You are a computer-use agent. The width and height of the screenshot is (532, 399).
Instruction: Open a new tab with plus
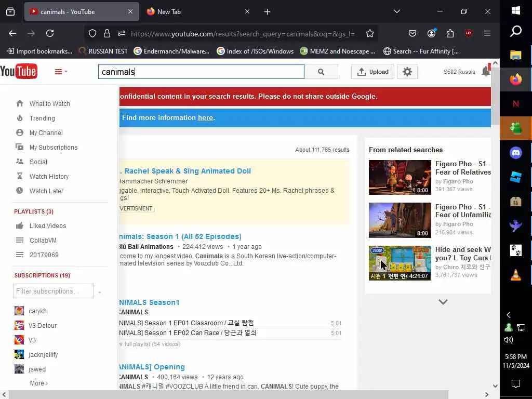pos(268,12)
